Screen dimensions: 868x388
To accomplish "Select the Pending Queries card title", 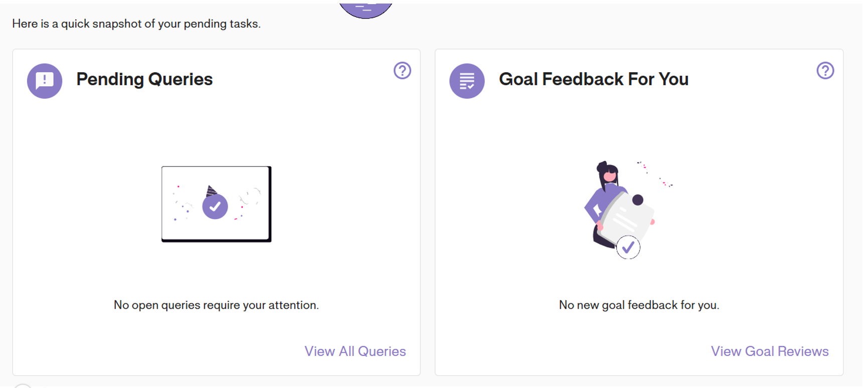I will (x=144, y=79).
